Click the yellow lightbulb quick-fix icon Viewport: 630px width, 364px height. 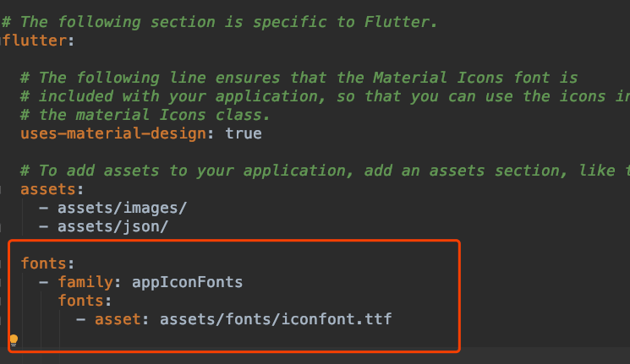click(x=14, y=340)
